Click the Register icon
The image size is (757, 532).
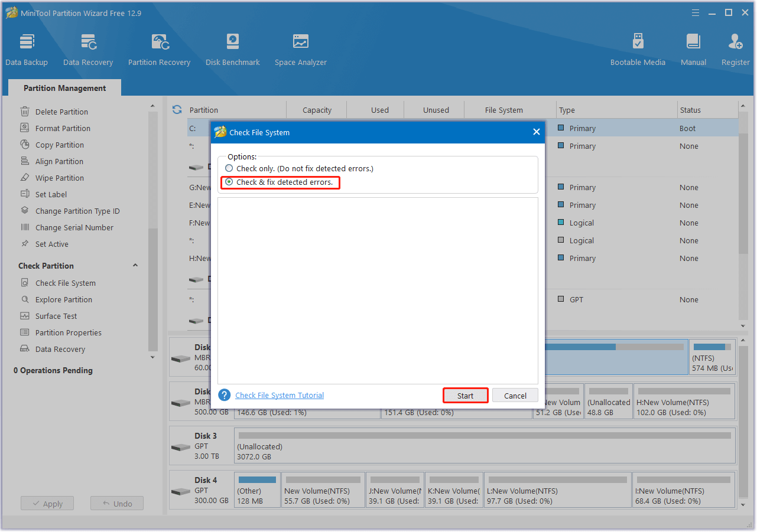click(x=735, y=47)
